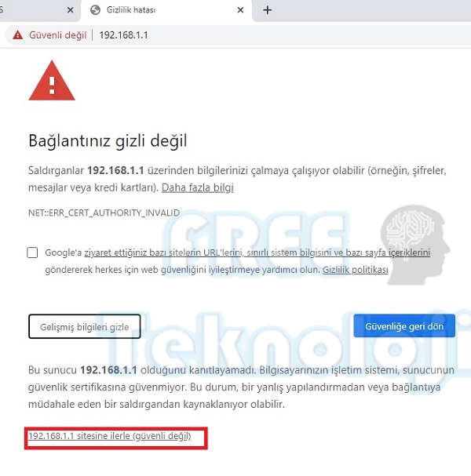This screenshot has width=471, height=476.
Task: Close the partially visible first tab
Action: (x=70, y=10)
